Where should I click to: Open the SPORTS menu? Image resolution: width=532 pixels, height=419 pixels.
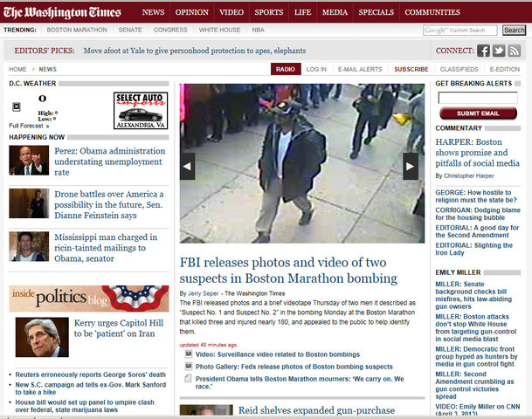point(269,12)
